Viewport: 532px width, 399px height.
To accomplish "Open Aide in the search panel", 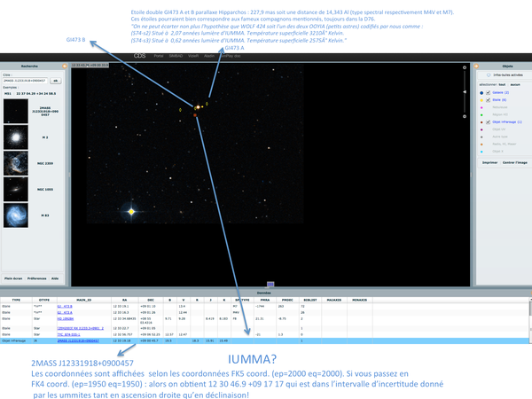I will click(x=55, y=278).
